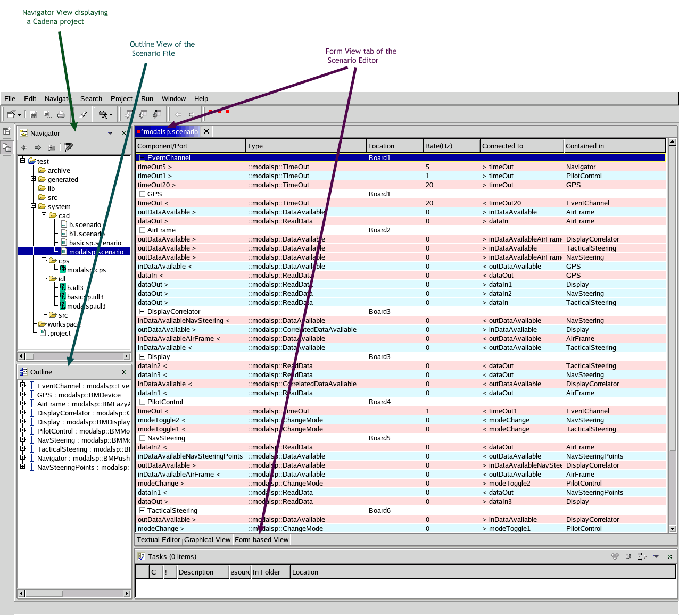This screenshot has height=616, width=679.
Task: Switch to the Graphical View tab
Action: point(207,539)
